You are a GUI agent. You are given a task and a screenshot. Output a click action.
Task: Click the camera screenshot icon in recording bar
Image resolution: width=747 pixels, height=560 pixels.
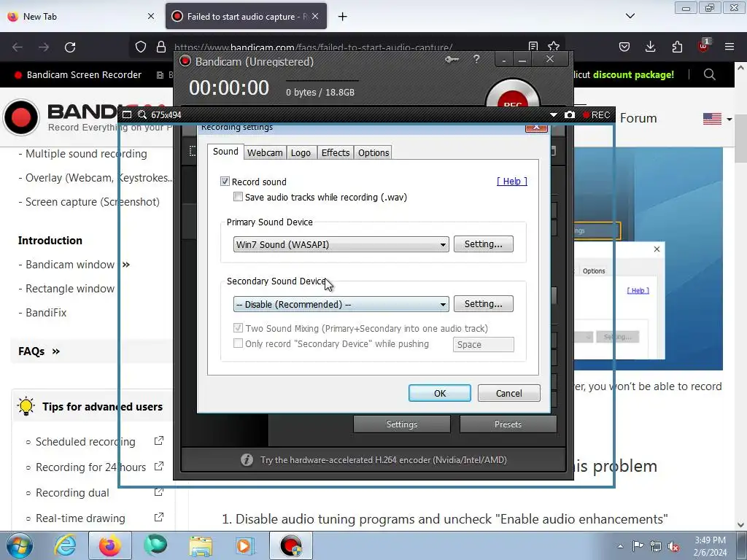point(569,114)
